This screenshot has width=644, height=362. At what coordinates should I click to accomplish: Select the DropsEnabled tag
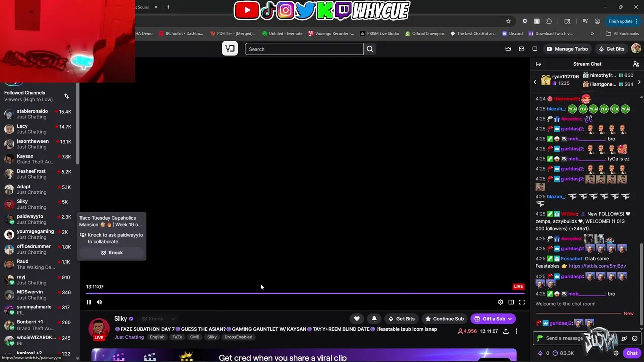(238, 337)
